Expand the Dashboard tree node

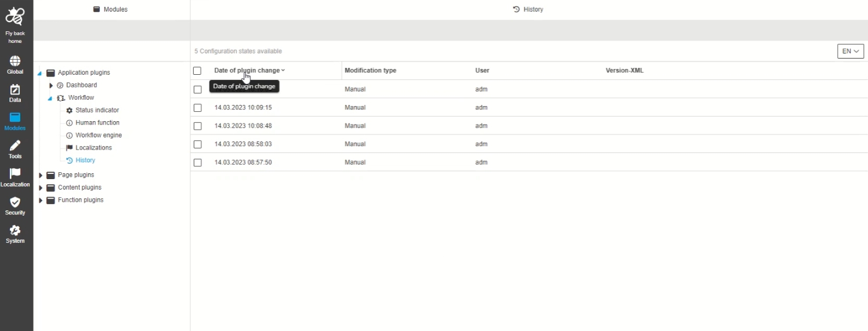(x=51, y=86)
